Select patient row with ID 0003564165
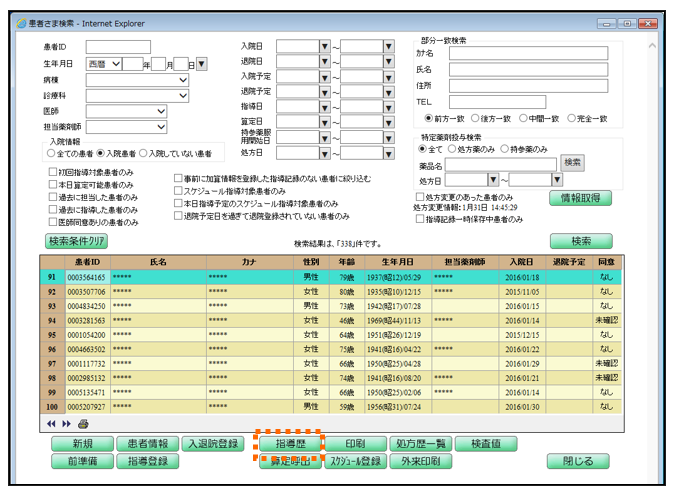Image resolution: width=679 pixels, height=495 pixels. pos(86,277)
